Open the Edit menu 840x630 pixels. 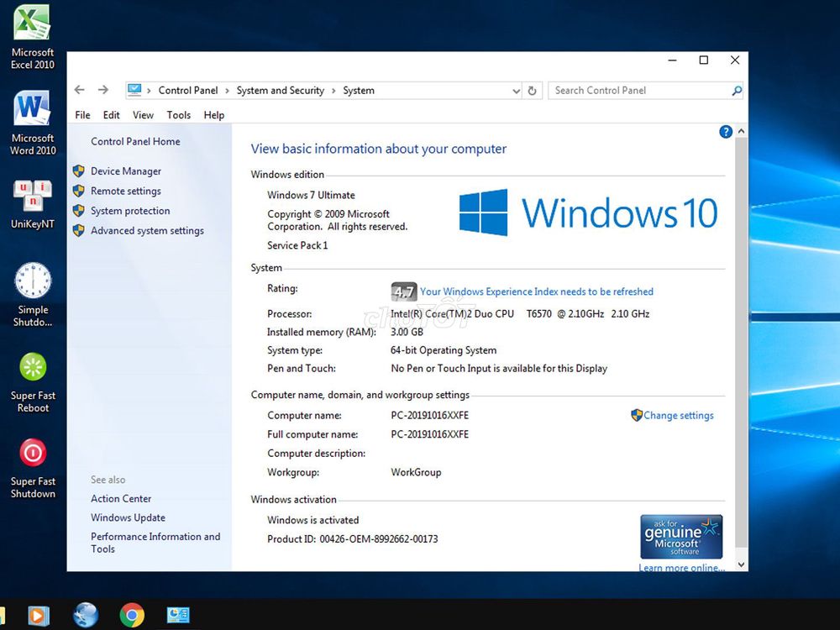coord(112,115)
